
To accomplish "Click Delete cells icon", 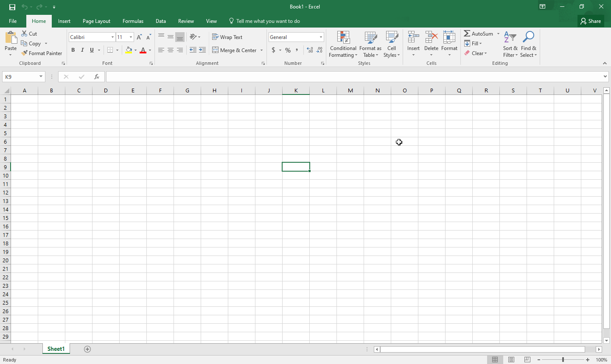I will [x=431, y=38].
